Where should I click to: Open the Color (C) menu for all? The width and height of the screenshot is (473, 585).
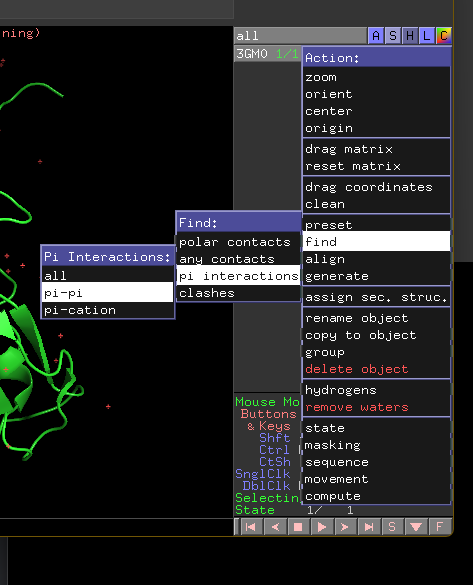[444, 36]
